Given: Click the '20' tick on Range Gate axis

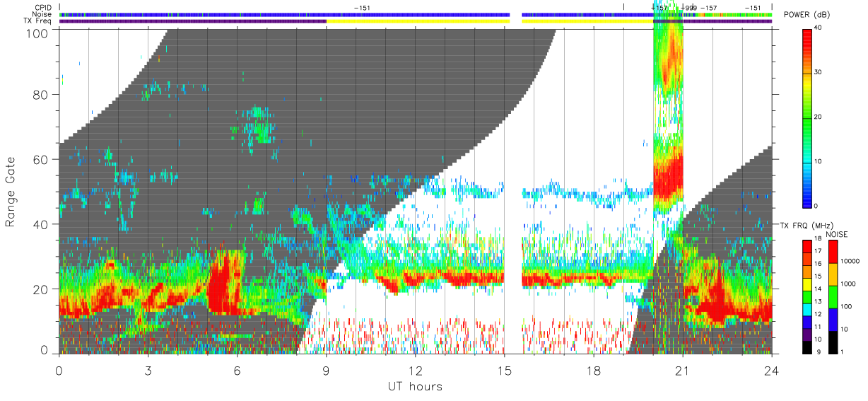Looking at the screenshot, I should click(41, 289).
